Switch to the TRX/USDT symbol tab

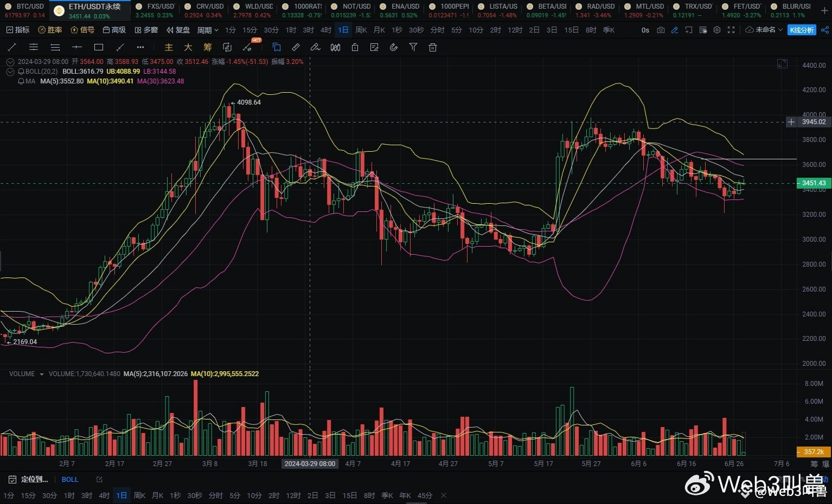(x=692, y=10)
